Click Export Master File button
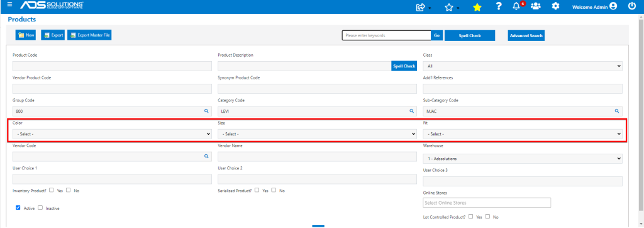Viewport: 644px width, 228px height. click(89, 35)
